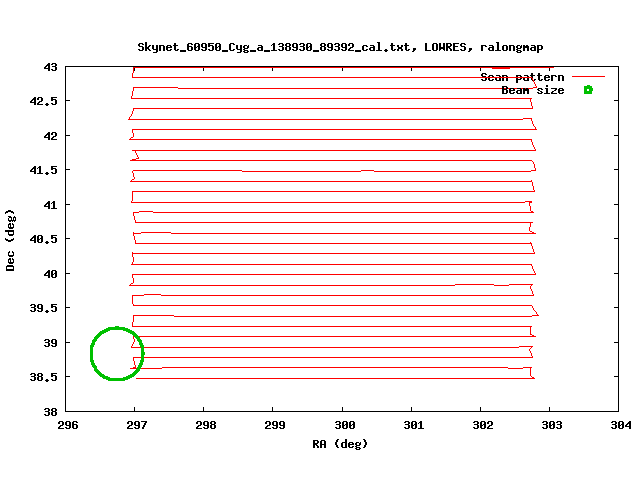Image resolution: width=640 pixels, height=480 pixels.
Task: Click the green beam size circle on plot
Action: pos(117,354)
